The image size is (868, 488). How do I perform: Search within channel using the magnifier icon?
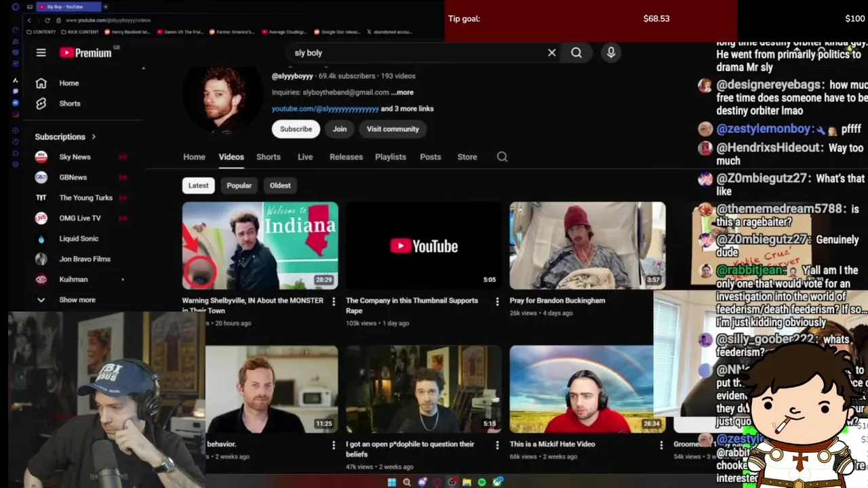coord(502,157)
